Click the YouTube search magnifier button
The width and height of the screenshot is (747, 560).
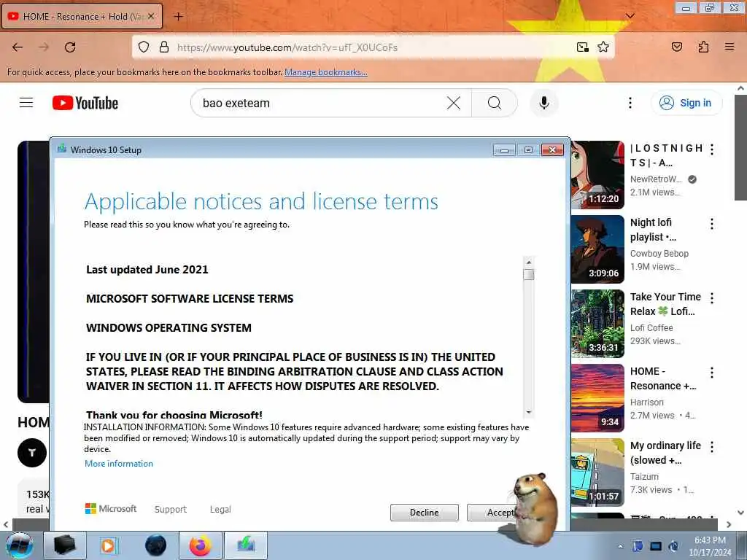click(495, 103)
